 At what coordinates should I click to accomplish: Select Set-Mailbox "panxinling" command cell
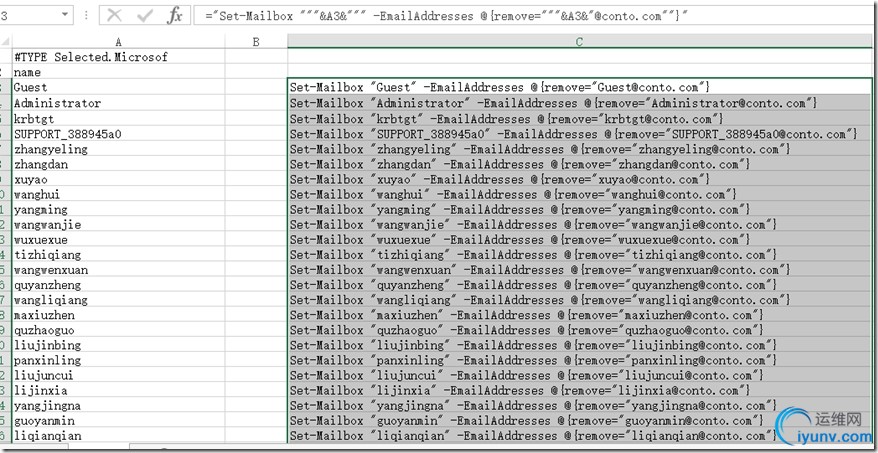[x=580, y=360]
